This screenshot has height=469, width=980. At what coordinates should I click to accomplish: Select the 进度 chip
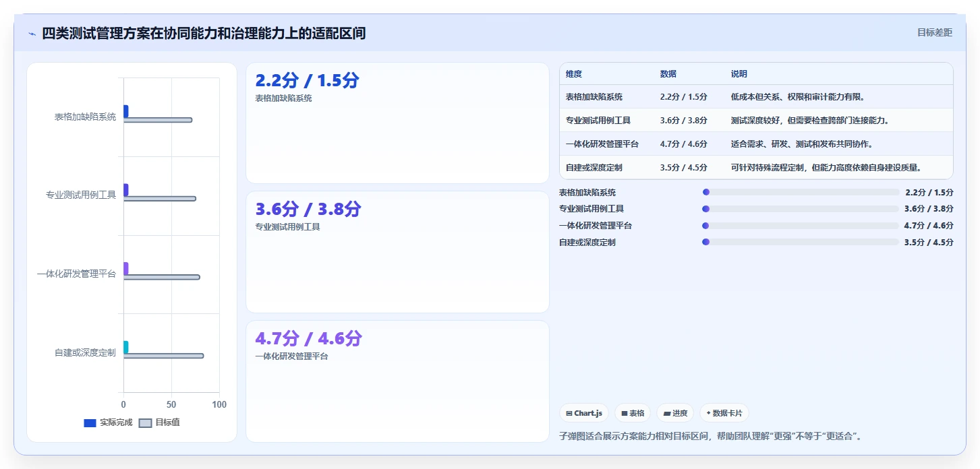(675, 413)
